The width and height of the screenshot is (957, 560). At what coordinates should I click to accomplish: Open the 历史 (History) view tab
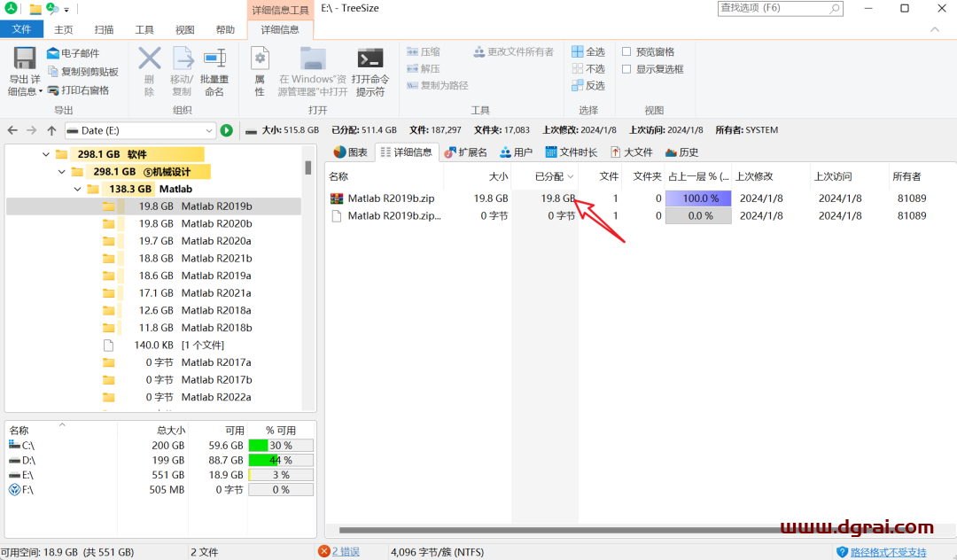681,152
